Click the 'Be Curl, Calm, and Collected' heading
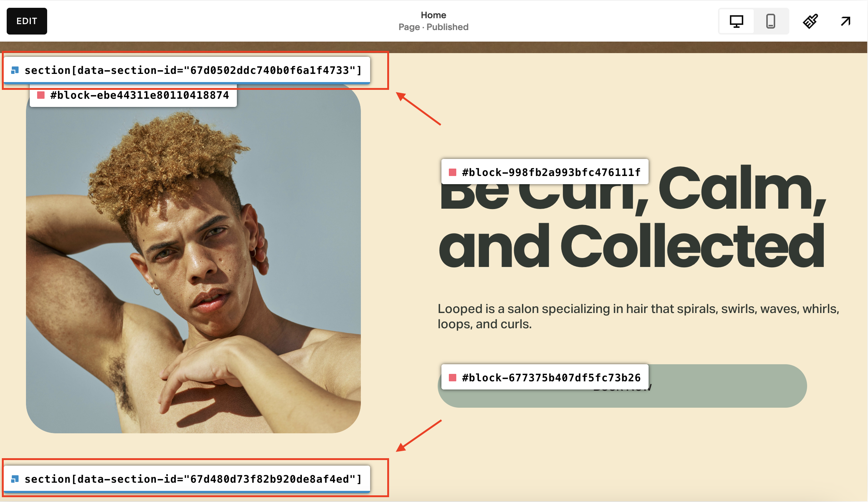868x502 pixels. click(x=633, y=217)
